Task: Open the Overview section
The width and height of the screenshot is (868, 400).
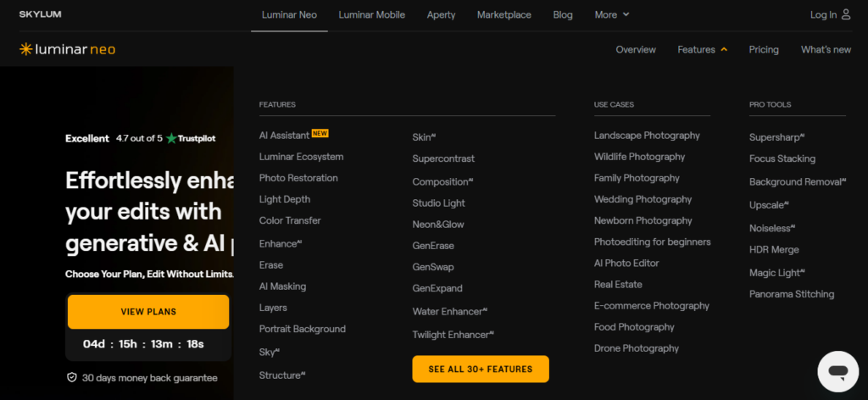Action: (636, 50)
